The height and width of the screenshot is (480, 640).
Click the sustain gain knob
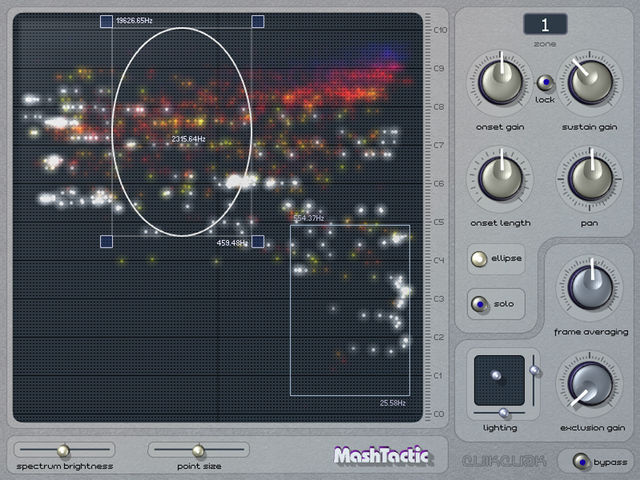coord(590,82)
